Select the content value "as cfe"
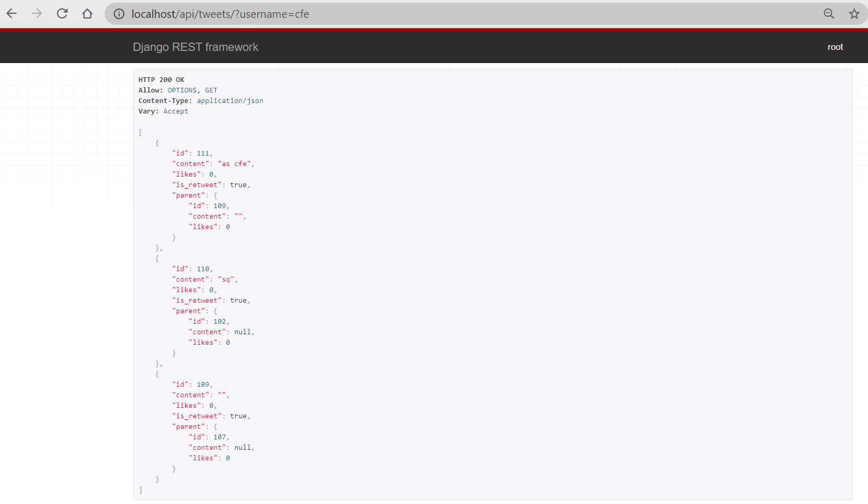The height and width of the screenshot is (504, 868). point(234,164)
